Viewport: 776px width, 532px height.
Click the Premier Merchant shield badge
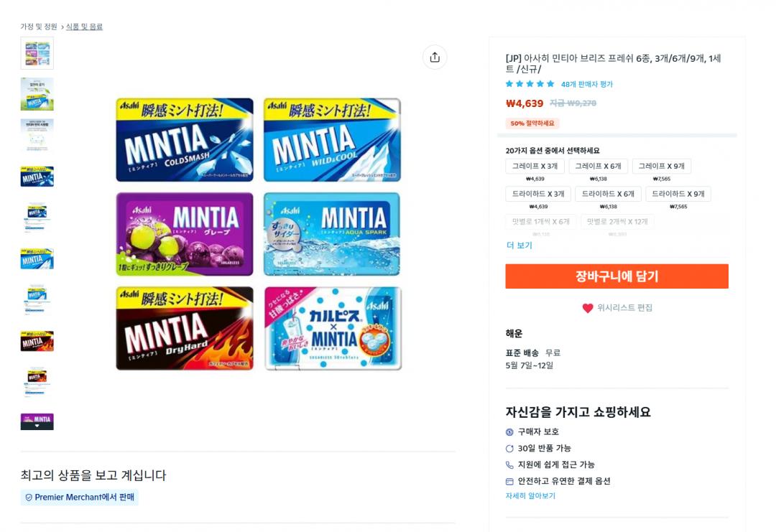(x=29, y=497)
